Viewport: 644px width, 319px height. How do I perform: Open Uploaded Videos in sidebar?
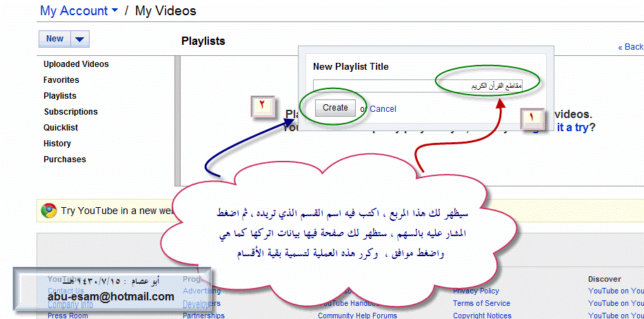coord(76,64)
